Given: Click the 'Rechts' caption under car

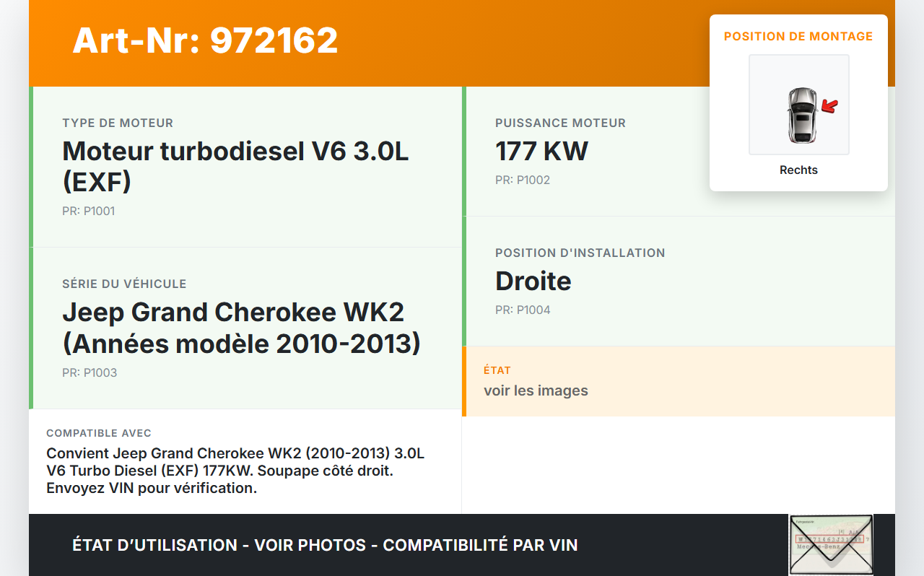Looking at the screenshot, I should (x=798, y=170).
